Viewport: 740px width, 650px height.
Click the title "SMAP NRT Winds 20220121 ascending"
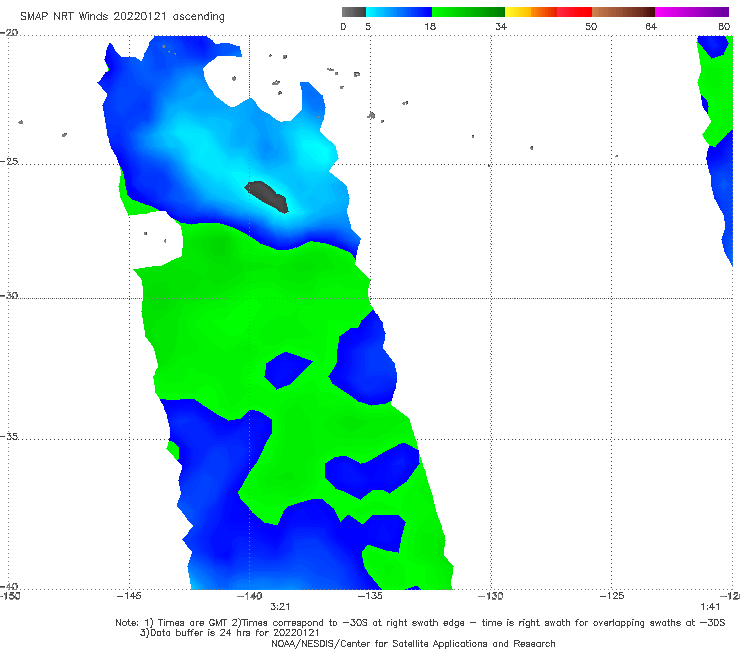pos(122,16)
